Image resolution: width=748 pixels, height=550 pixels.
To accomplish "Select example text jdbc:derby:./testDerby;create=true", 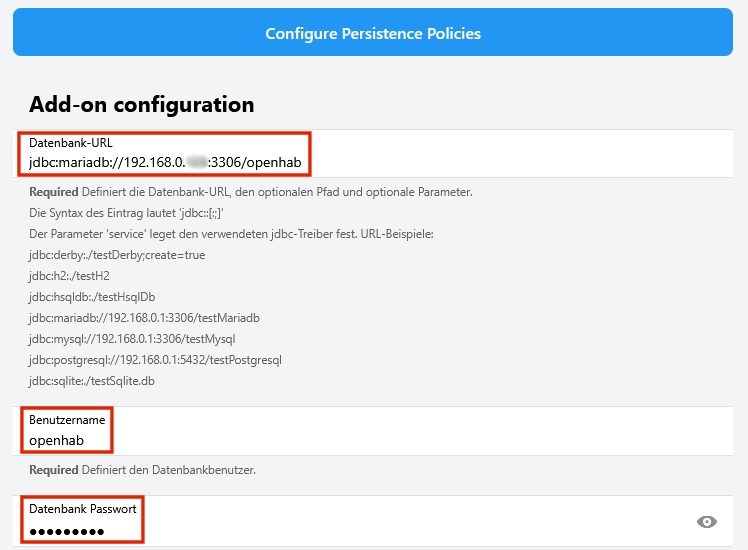I will pyautogui.click(x=117, y=255).
